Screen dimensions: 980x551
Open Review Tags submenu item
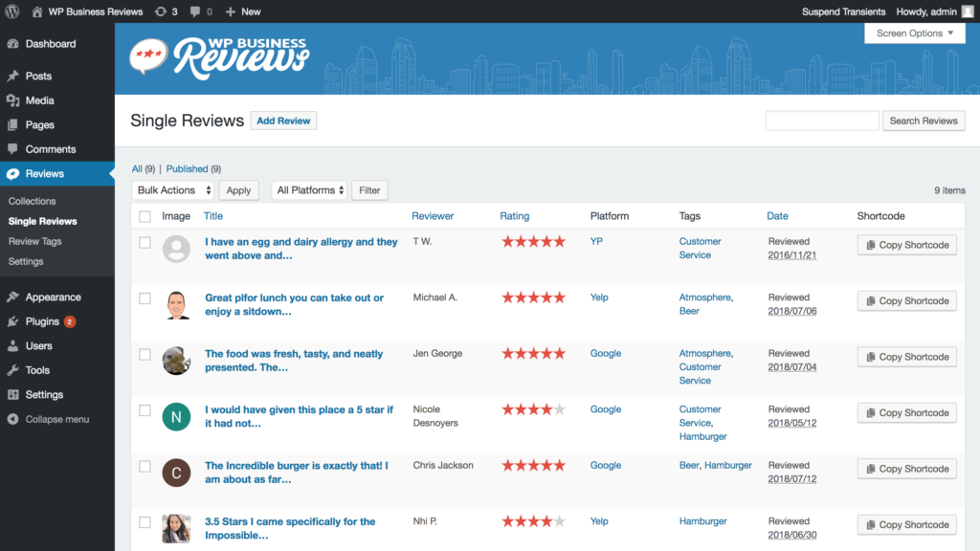click(35, 241)
